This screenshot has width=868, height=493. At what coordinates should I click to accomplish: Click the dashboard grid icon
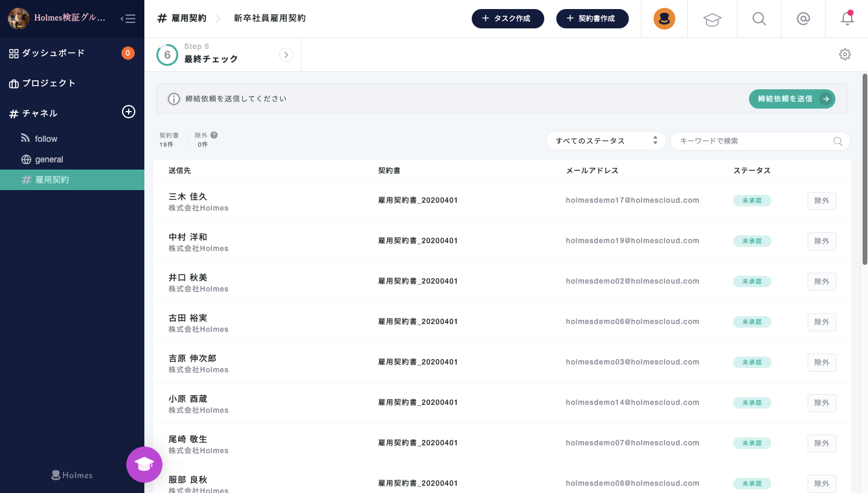(x=14, y=53)
